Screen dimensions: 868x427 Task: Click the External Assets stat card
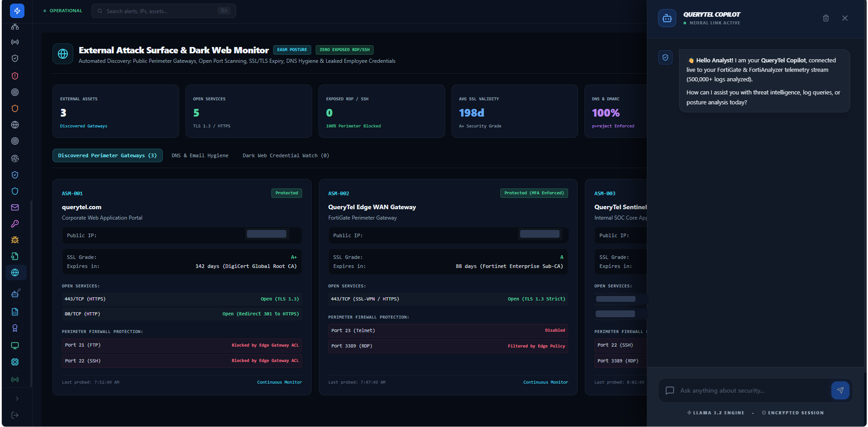click(116, 111)
